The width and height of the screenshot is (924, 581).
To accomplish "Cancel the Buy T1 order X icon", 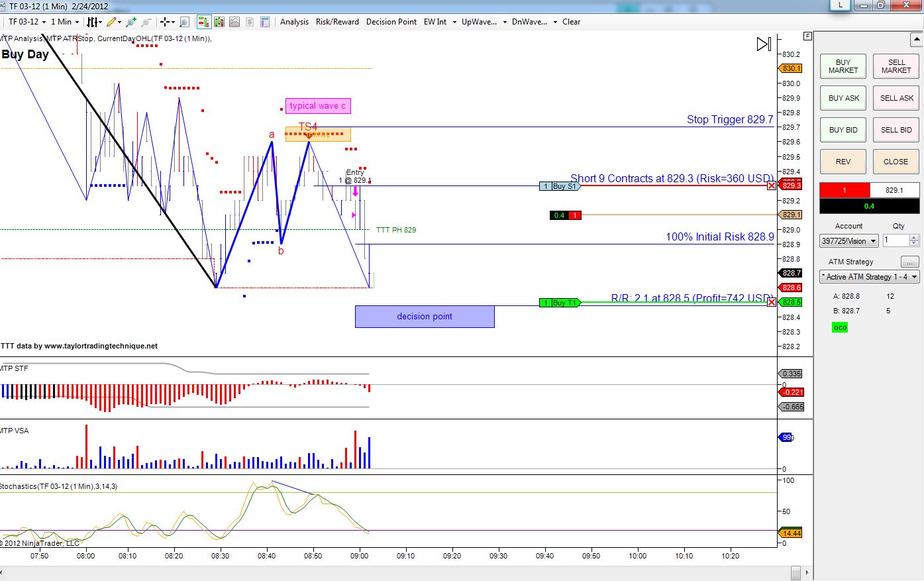I will [x=772, y=302].
